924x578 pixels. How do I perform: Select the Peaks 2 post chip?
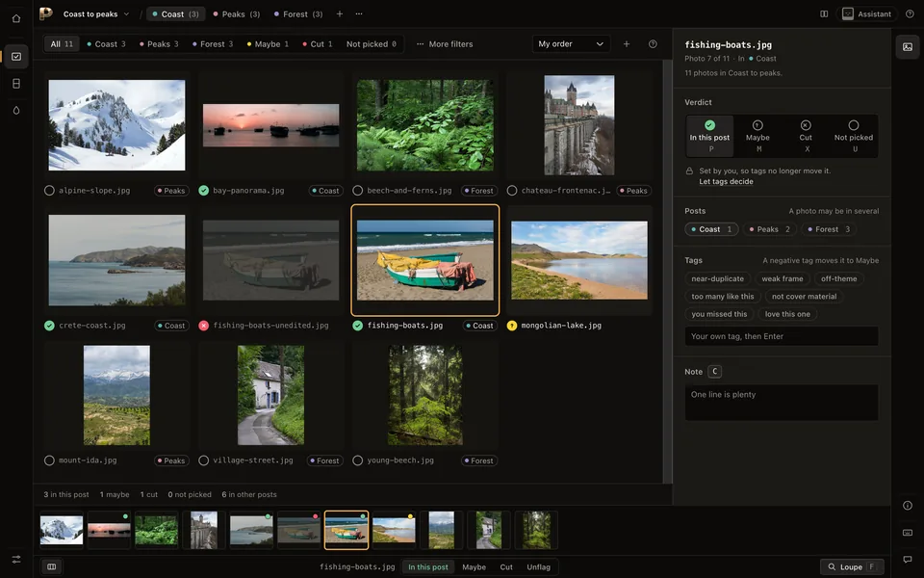(770, 229)
